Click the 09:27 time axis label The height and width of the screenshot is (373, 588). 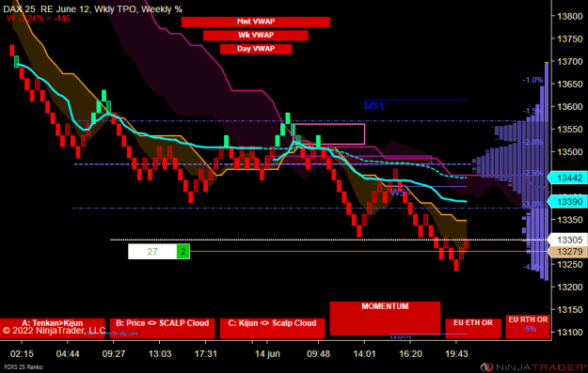pyautogui.click(x=114, y=354)
